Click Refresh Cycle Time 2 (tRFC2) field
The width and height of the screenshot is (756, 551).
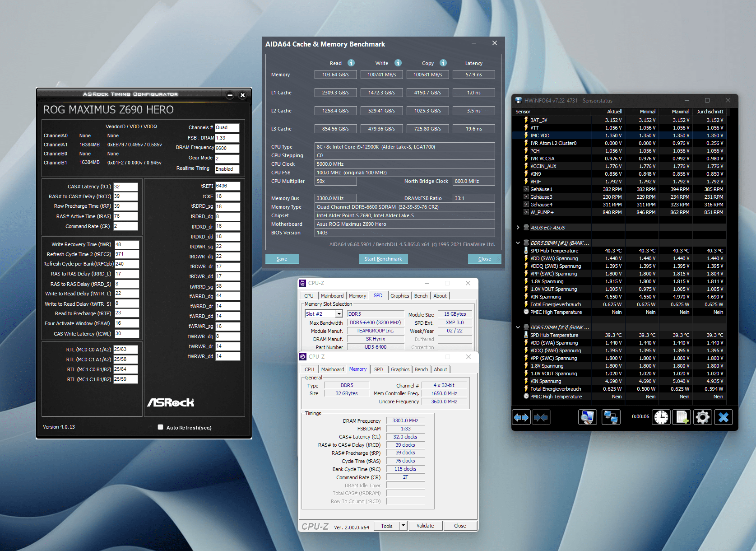(127, 254)
